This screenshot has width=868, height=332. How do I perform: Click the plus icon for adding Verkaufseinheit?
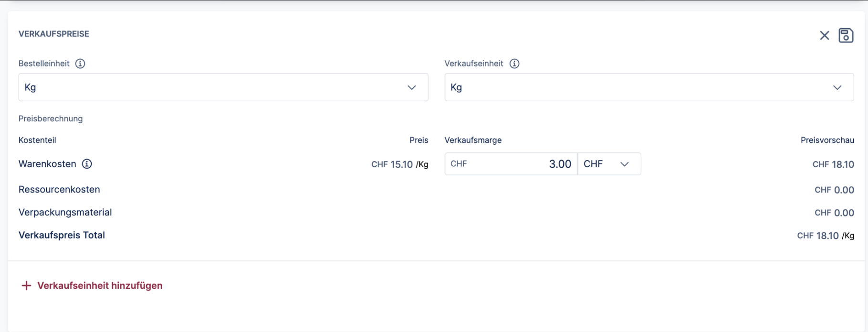(x=26, y=286)
